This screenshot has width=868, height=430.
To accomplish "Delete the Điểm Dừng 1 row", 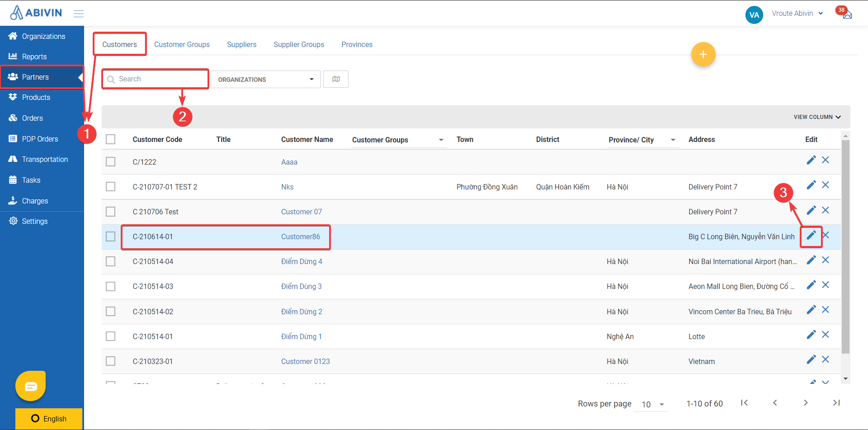I will click(826, 335).
